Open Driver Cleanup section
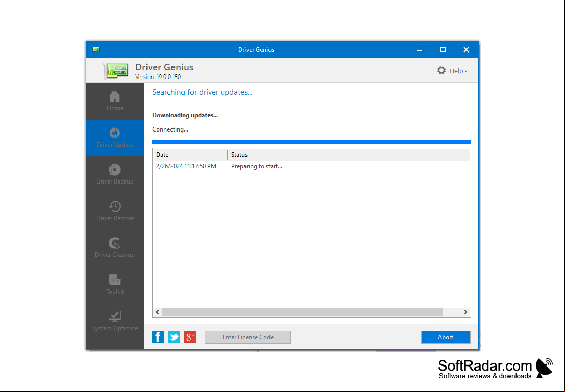The width and height of the screenshot is (565, 392). pos(115,248)
